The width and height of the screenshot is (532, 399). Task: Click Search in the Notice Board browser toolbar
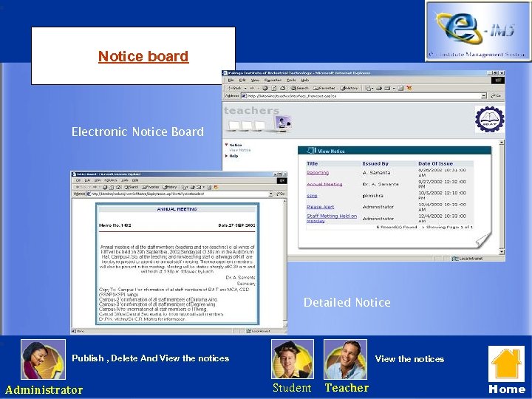click(x=132, y=187)
